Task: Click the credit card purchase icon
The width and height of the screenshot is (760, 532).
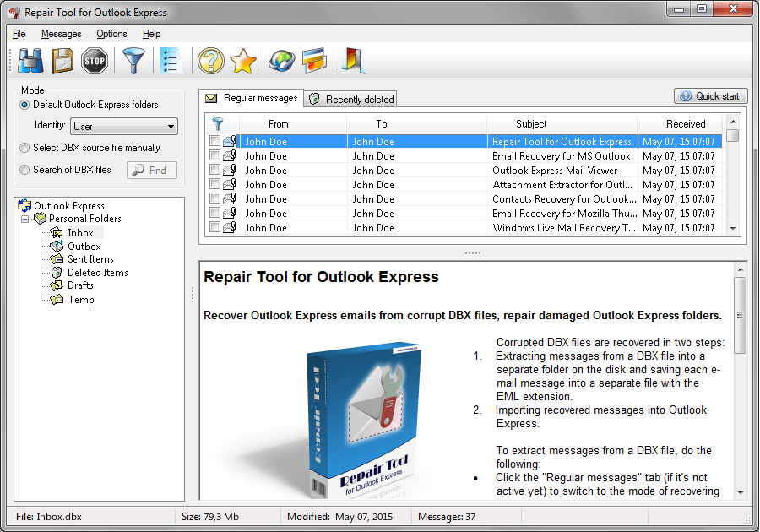Action: [315, 61]
